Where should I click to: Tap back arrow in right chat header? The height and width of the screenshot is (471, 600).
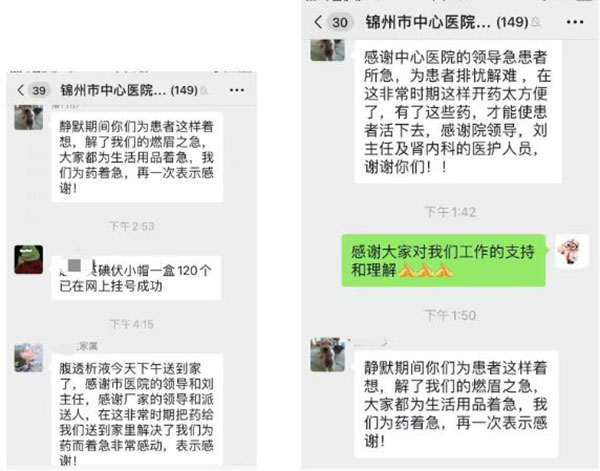tap(318, 22)
